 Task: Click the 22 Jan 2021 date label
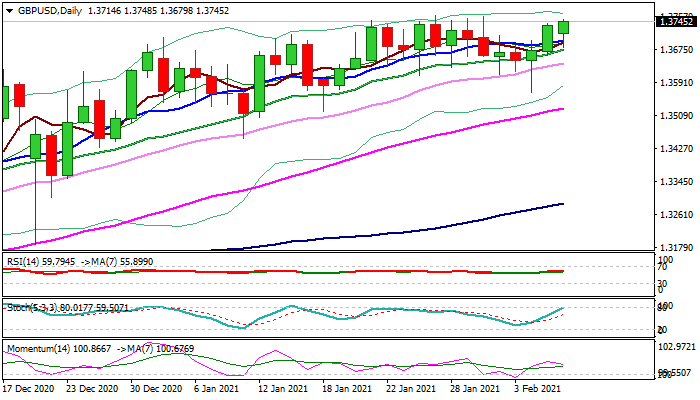pyautogui.click(x=412, y=388)
